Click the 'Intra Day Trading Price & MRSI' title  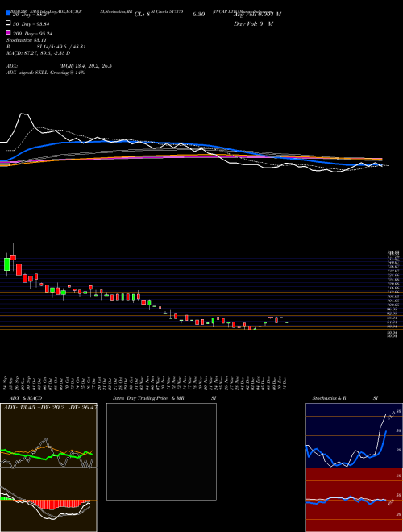point(164,398)
